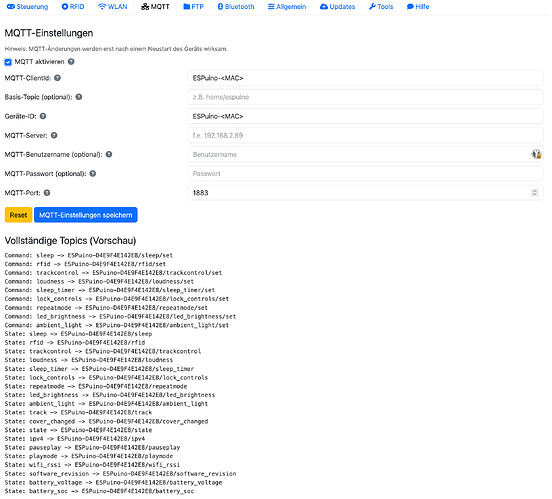This screenshot has height=499, width=552.
Task: Switch to the Allgemein tab
Action: pos(287,7)
